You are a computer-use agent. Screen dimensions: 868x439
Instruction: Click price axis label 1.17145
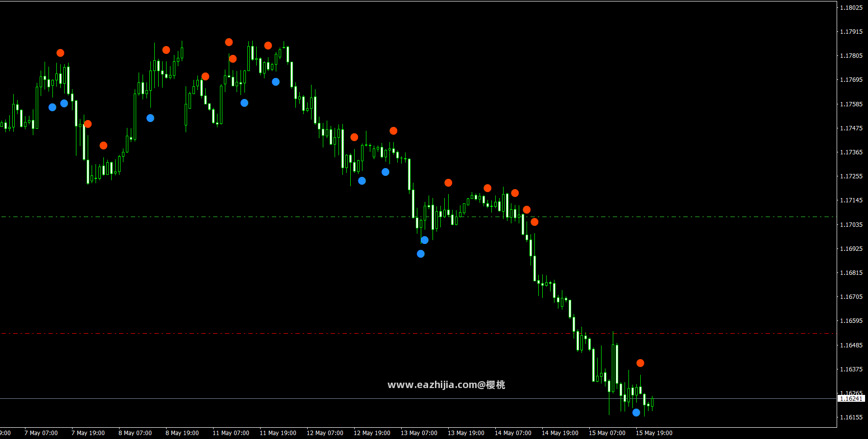tap(851, 200)
